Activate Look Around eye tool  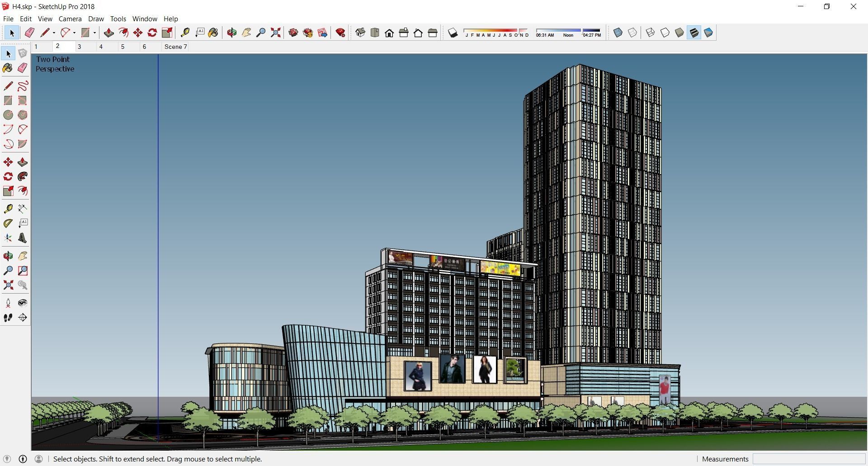(23, 303)
